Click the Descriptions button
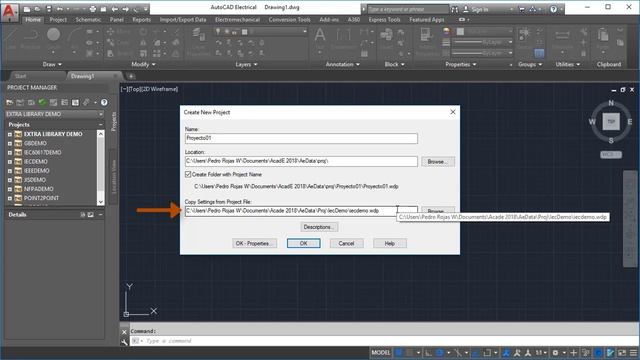The height and width of the screenshot is (360, 640). coord(319,227)
